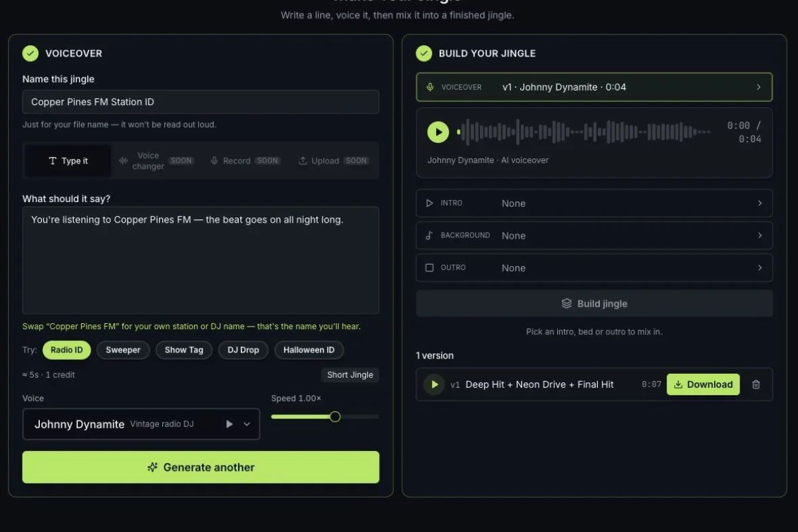Choose the Show Tag preset chip
The image size is (798, 532).
click(184, 350)
